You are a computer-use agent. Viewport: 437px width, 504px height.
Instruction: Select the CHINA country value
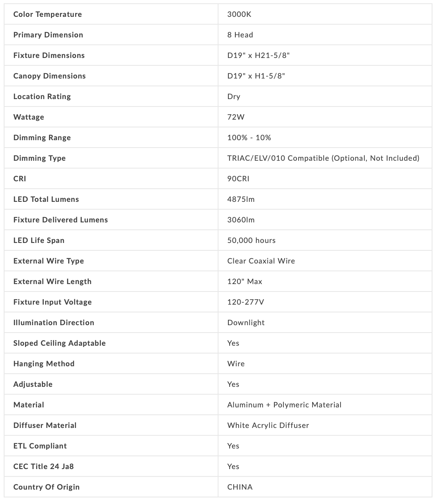pyautogui.click(x=240, y=487)
